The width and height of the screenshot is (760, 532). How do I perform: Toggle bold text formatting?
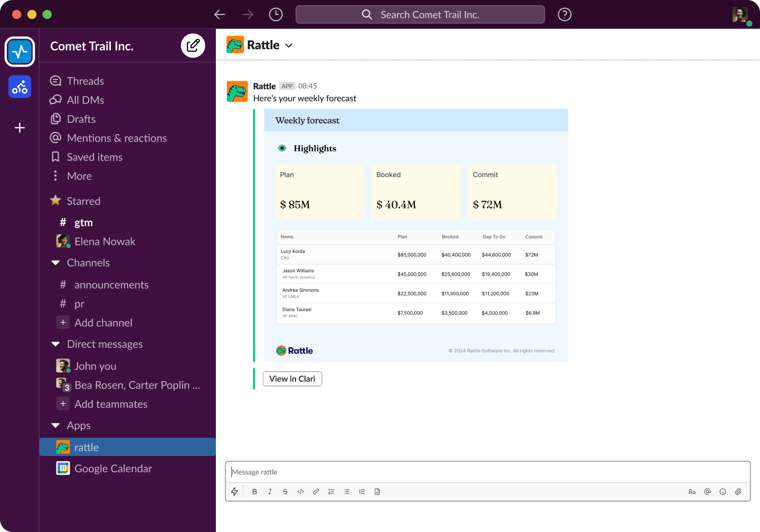point(254,491)
